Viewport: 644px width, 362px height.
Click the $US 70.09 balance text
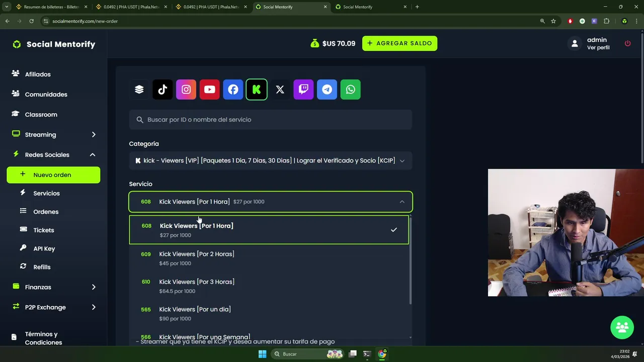pyautogui.click(x=339, y=44)
